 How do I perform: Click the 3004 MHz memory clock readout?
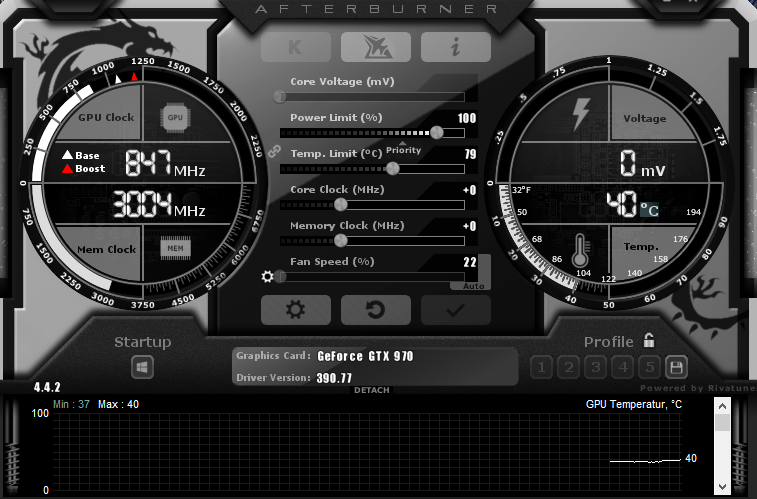pos(159,204)
